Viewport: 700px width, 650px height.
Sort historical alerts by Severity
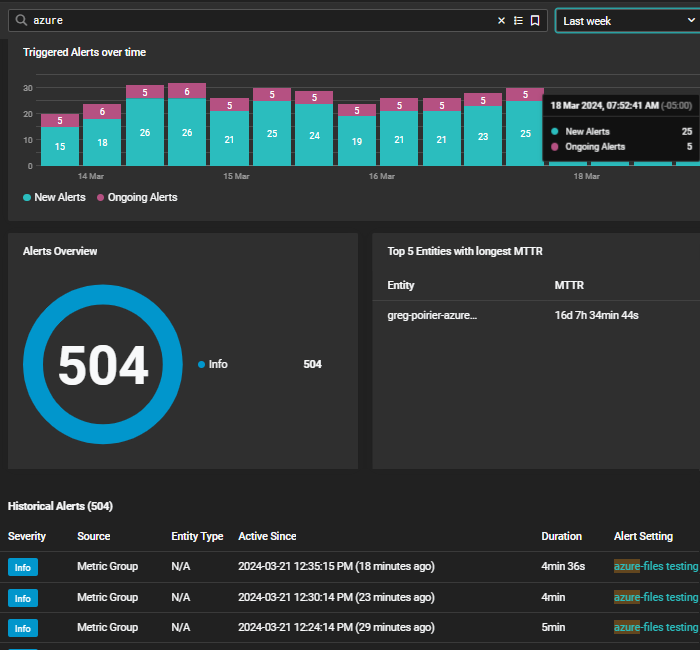(x=27, y=536)
